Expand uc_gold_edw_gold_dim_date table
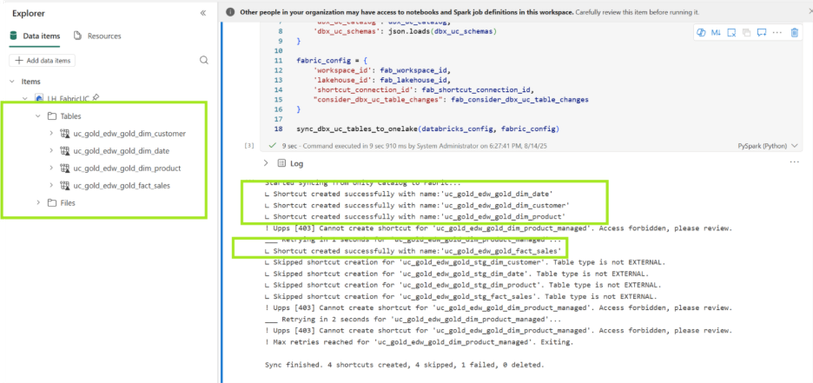The image size is (813, 383). point(51,151)
